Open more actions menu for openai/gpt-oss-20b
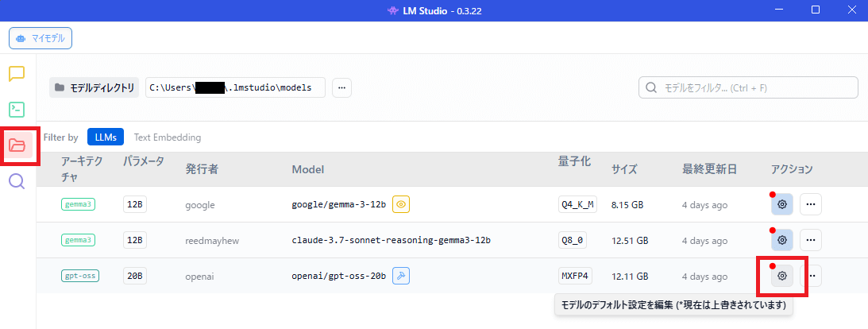The image size is (868, 329). [x=813, y=275]
